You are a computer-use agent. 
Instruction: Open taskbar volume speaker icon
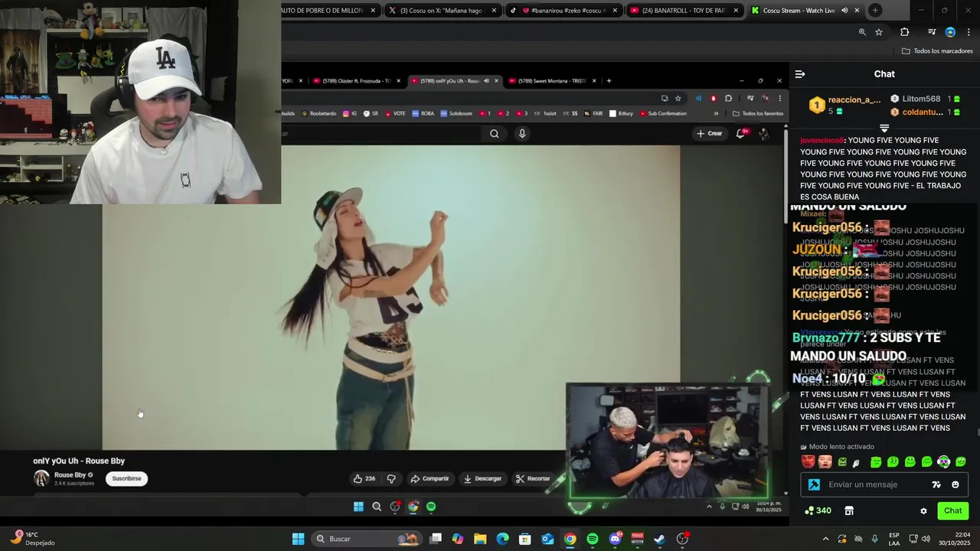pos(926,539)
